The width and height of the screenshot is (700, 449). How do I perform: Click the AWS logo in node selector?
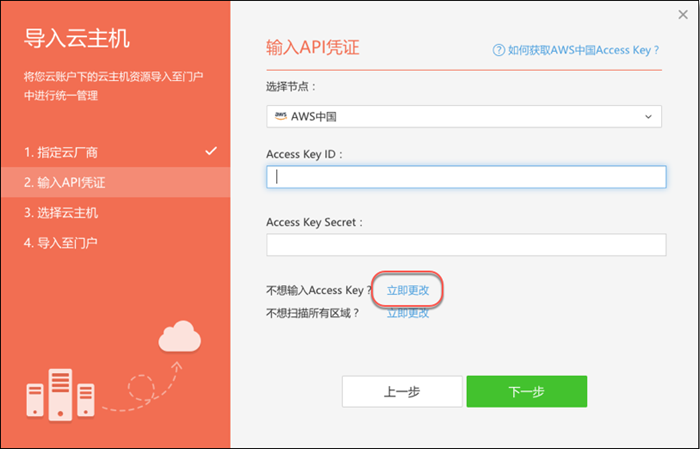[x=280, y=117]
